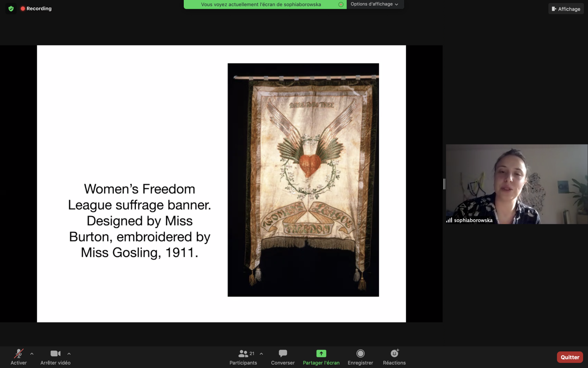Toggle recording with Enregistrer

(360, 357)
